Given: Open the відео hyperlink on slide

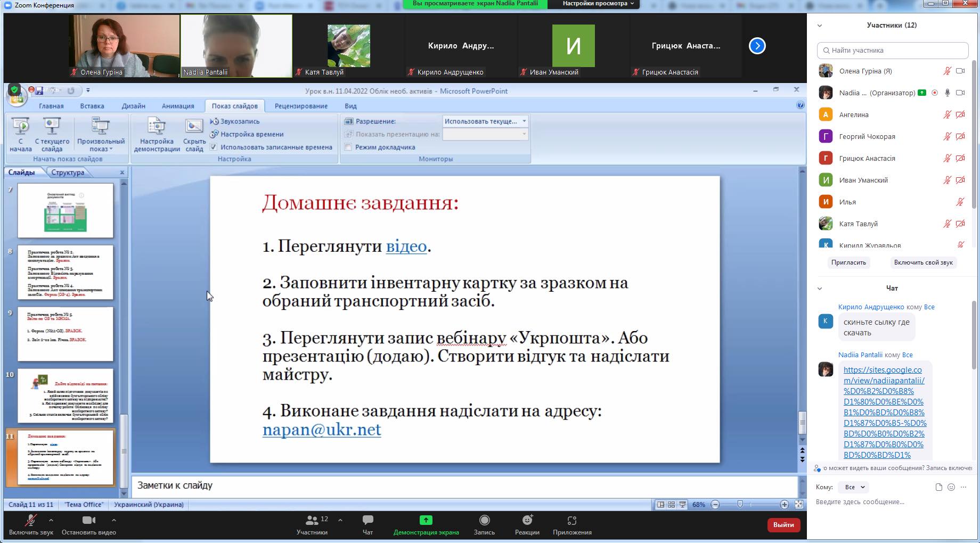Looking at the screenshot, I should (406, 246).
